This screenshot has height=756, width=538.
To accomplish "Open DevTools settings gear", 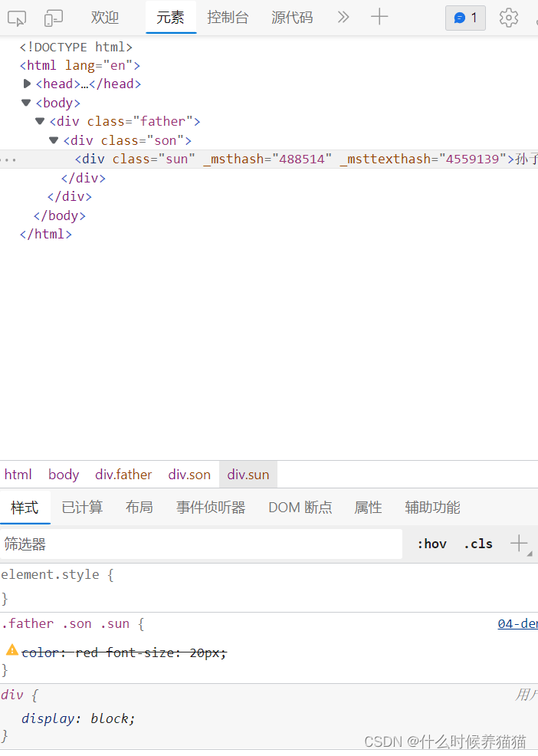I will [x=507, y=17].
